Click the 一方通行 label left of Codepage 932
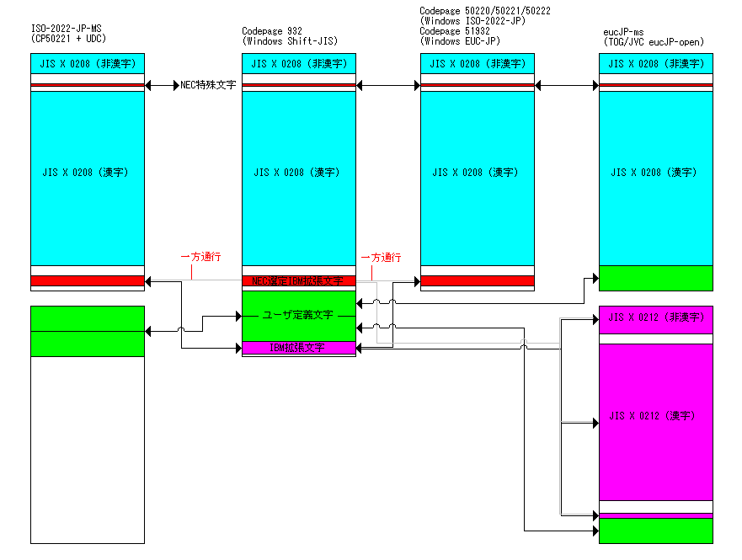The width and height of the screenshot is (742, 560). (x=200, y=258)
